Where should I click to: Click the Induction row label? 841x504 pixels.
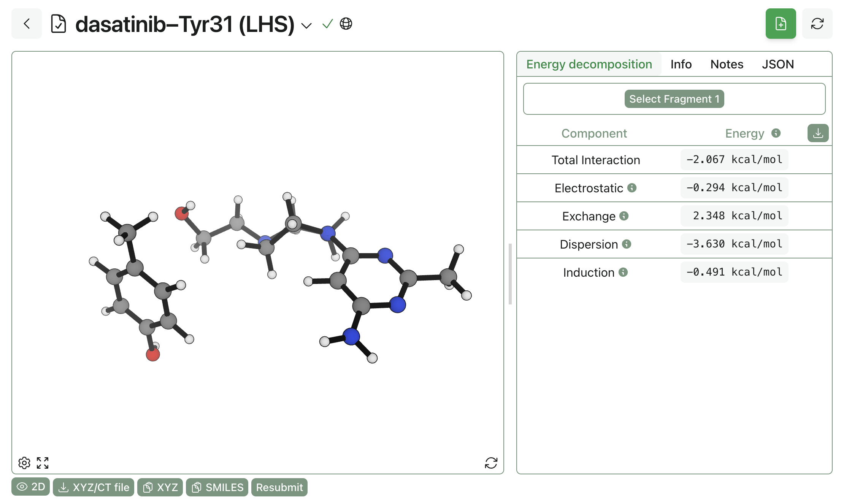tap(589, 273)
